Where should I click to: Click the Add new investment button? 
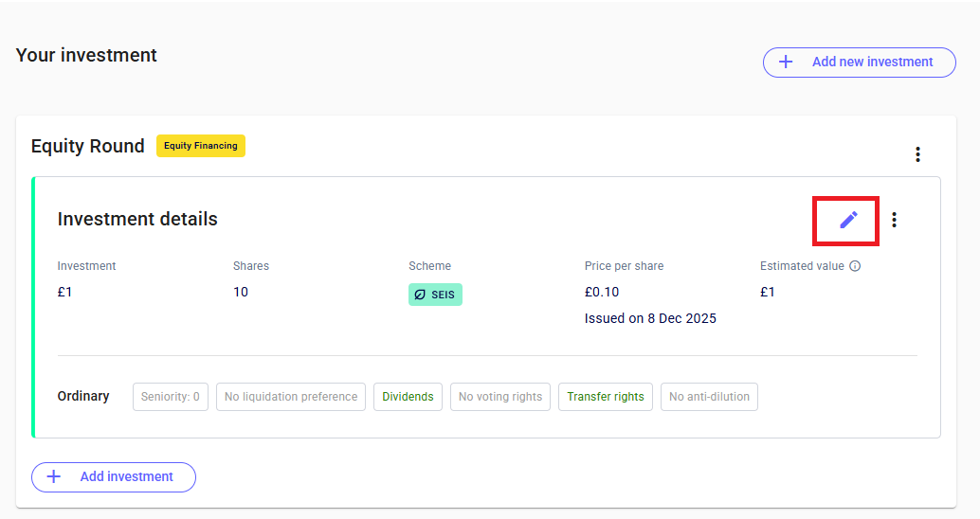[859, 62]
